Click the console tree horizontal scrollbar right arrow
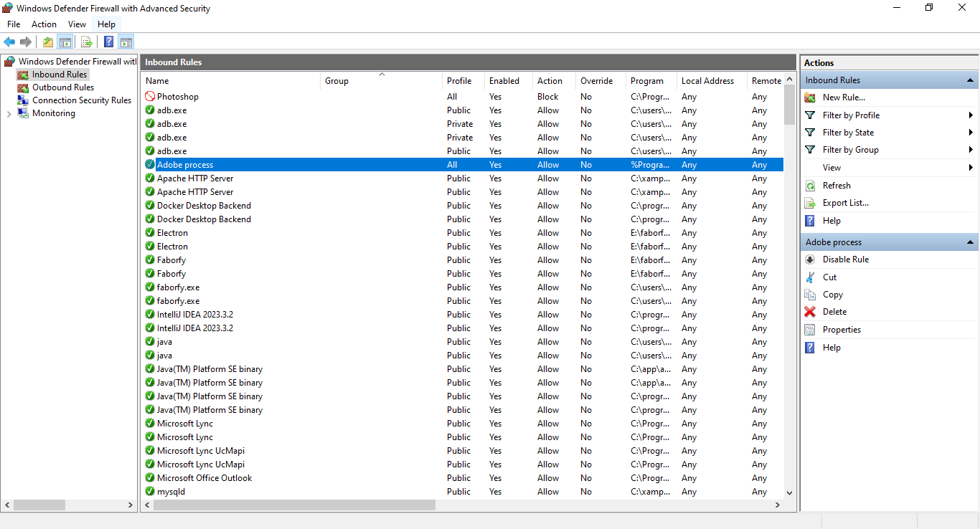980x529 pixels. tap(130, 505)
